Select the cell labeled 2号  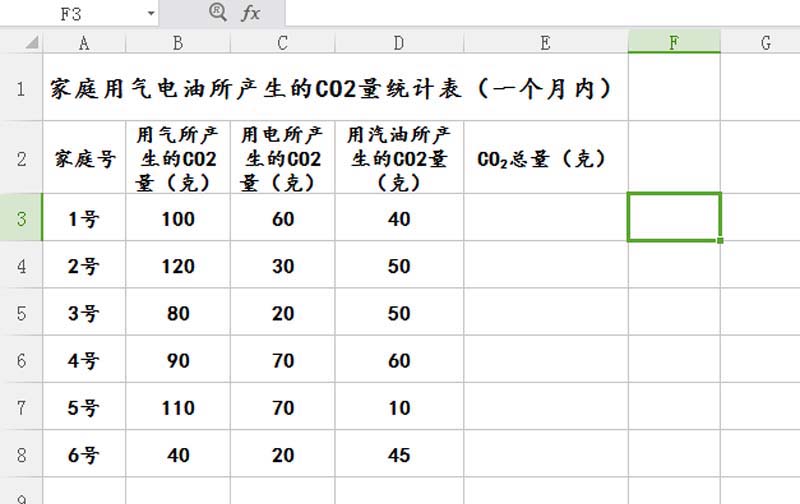click(84, 265)
